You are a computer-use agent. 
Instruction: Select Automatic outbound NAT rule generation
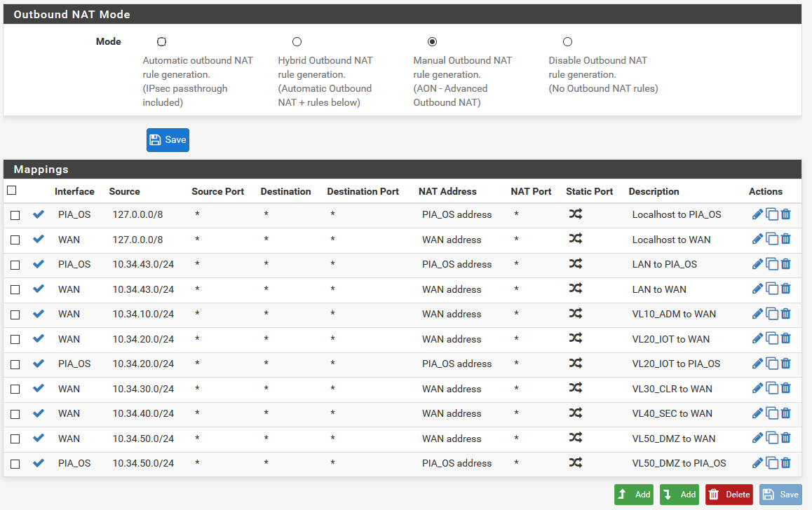162,42
